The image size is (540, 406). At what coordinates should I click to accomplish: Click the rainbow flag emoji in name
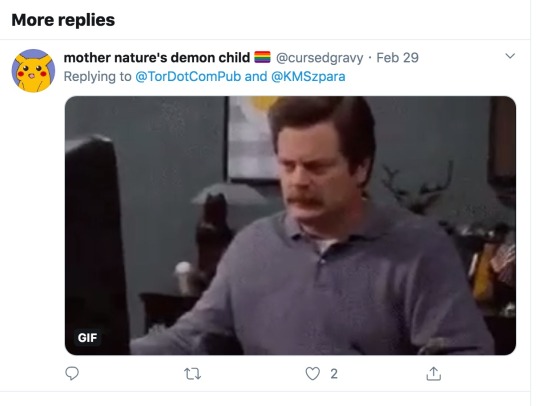point(262,57)
